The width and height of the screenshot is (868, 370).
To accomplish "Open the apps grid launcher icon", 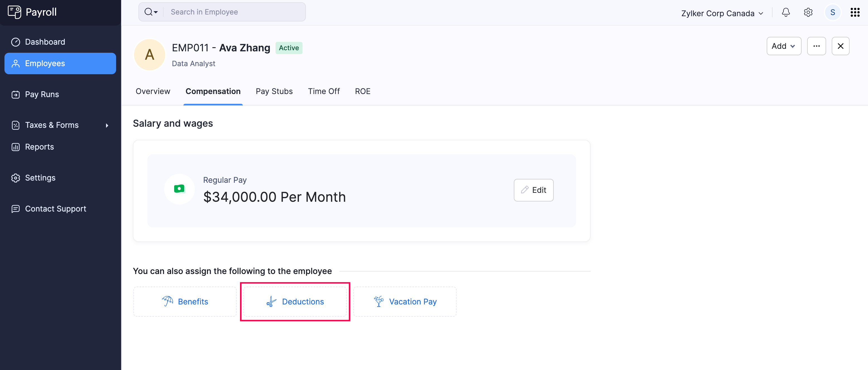I will coord(855,13).
